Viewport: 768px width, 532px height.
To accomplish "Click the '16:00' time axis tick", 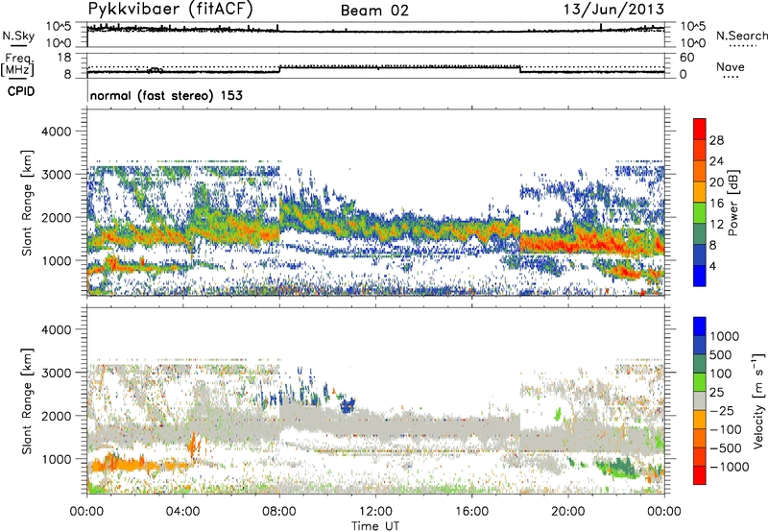I will click(x=471, y=512).
